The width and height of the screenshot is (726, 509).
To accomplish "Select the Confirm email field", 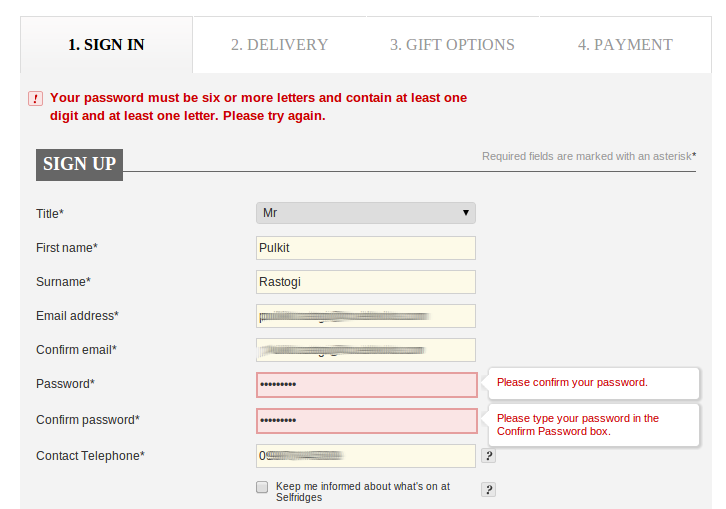I will 366,350.
